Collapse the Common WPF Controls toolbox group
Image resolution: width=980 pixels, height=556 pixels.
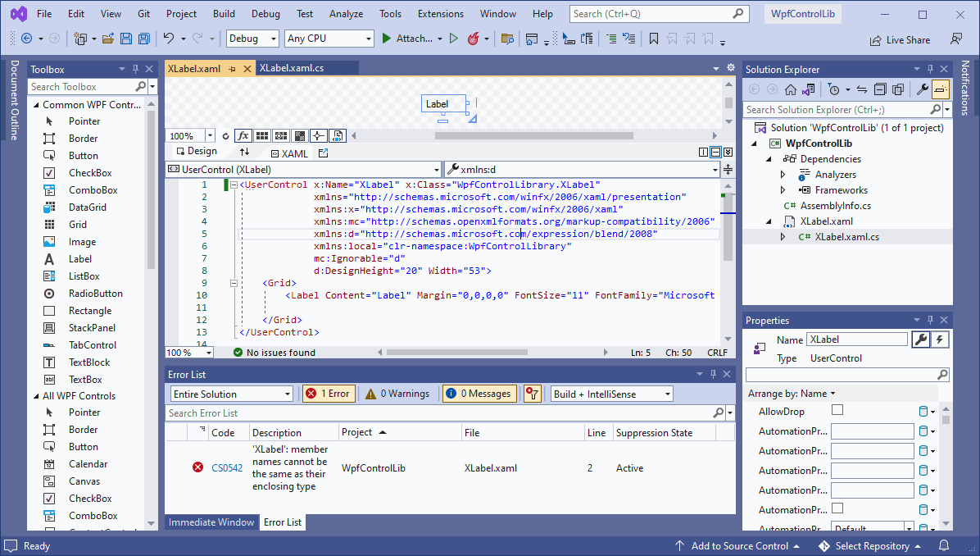[36, 104]
